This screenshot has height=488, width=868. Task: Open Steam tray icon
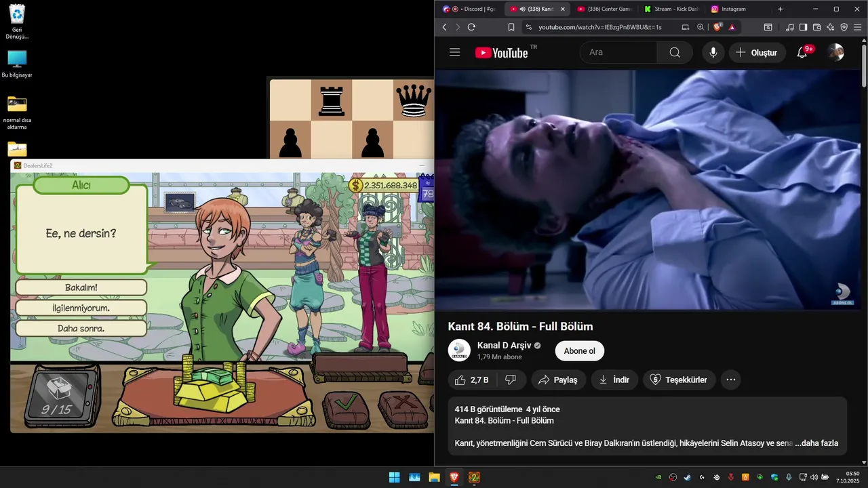coord(688,477)
